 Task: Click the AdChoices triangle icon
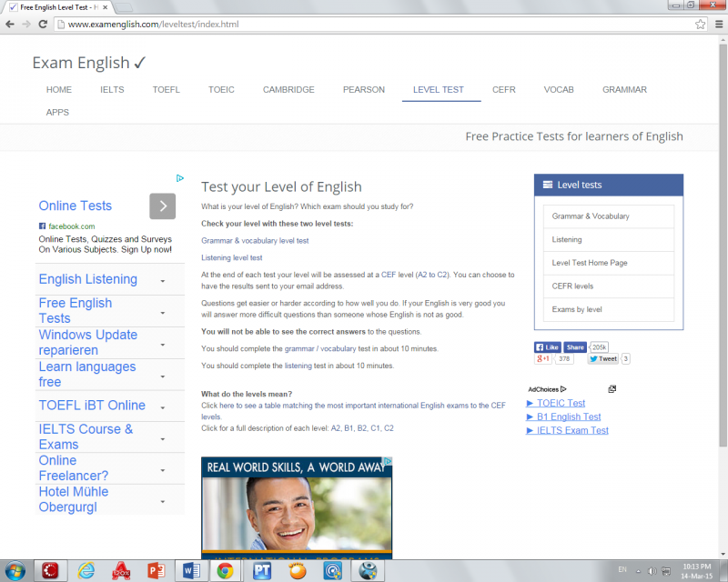(x=564, y=389)
